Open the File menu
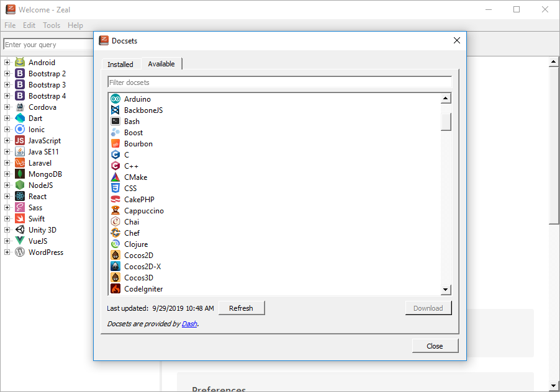Screen dimensions: 560x392 coord(10,25)
